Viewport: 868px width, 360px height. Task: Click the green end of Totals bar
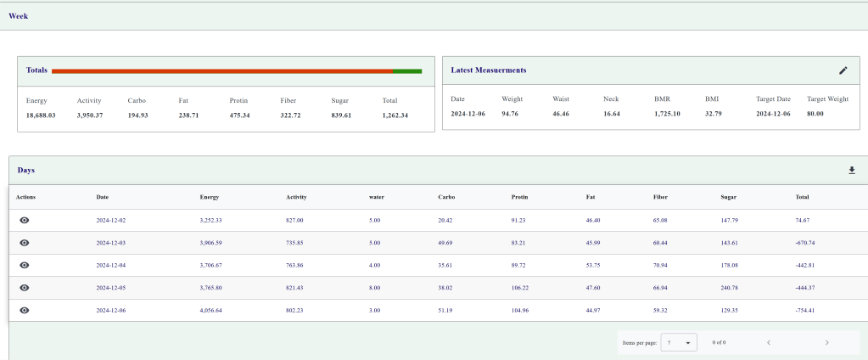click(x=407, y=71)
